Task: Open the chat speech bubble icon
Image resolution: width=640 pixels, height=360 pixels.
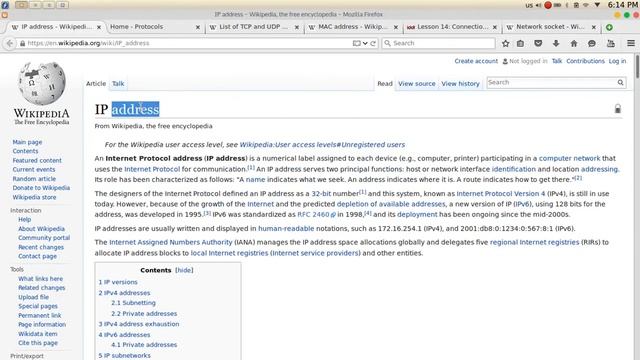Action: point(591,43)
